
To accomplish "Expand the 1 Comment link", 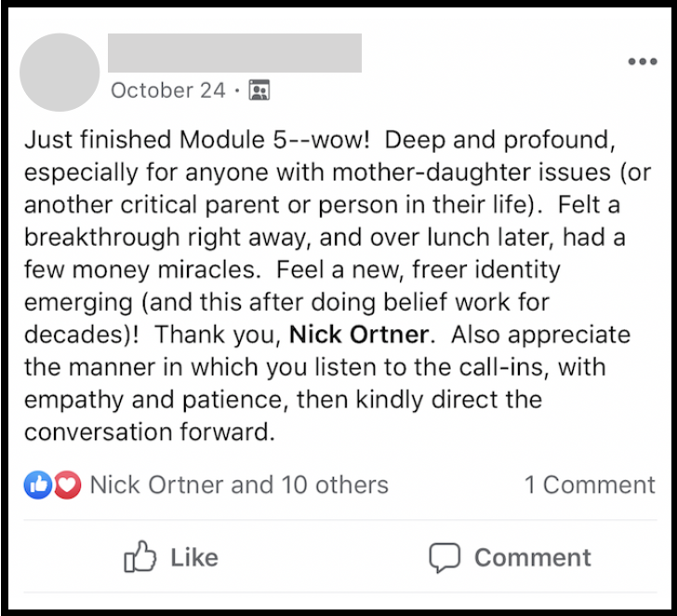I will [x=590, y=485].
